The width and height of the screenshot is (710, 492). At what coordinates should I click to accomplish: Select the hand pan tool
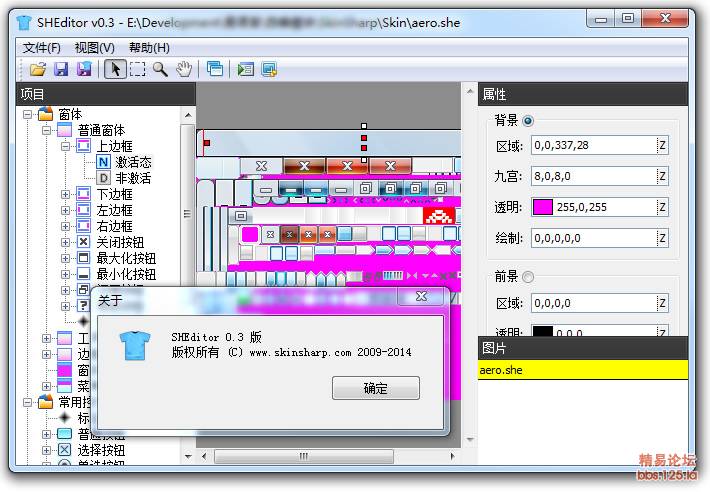click(184, 69)
